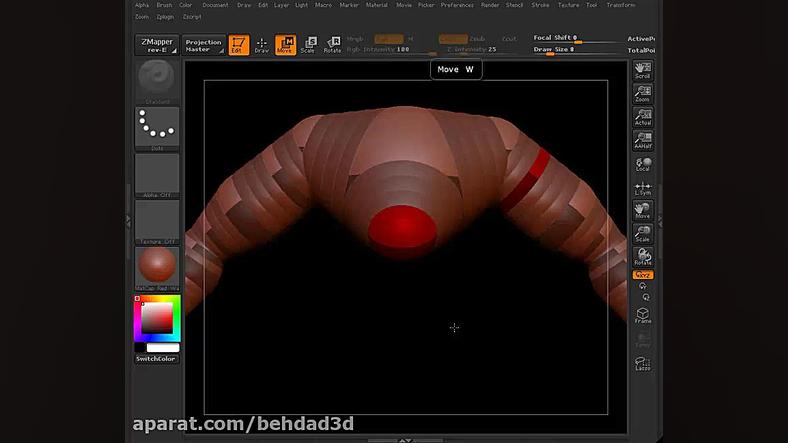Click the Scroll icon in right shelf
Screen dimensions: 788x443
643,69
